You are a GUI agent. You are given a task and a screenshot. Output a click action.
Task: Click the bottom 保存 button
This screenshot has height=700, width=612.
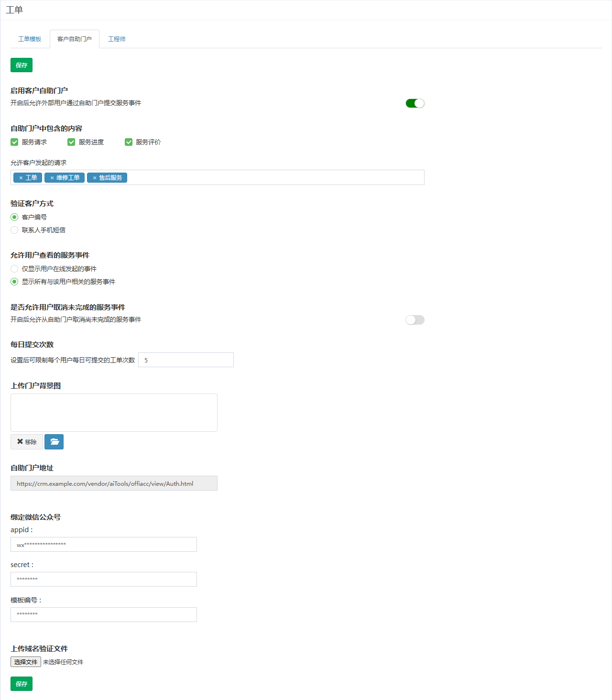coord(22,684)
